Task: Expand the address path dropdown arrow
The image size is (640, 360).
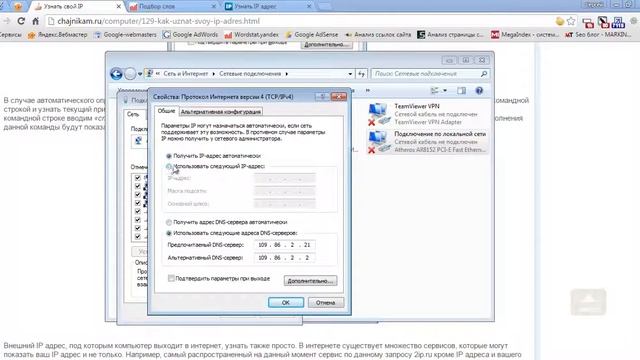Action: point(350,74)
